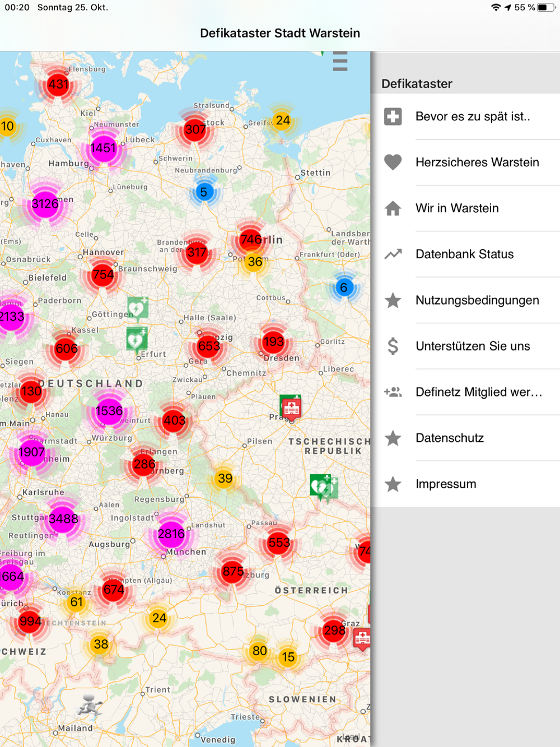Open the yellow 61 cluster near Konstanz

click(x=76, y=603)
